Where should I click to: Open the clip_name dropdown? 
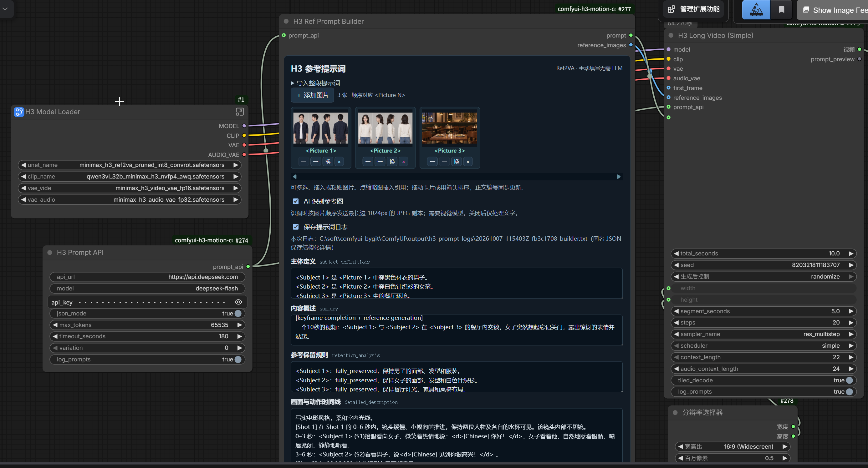pos(130,176)
